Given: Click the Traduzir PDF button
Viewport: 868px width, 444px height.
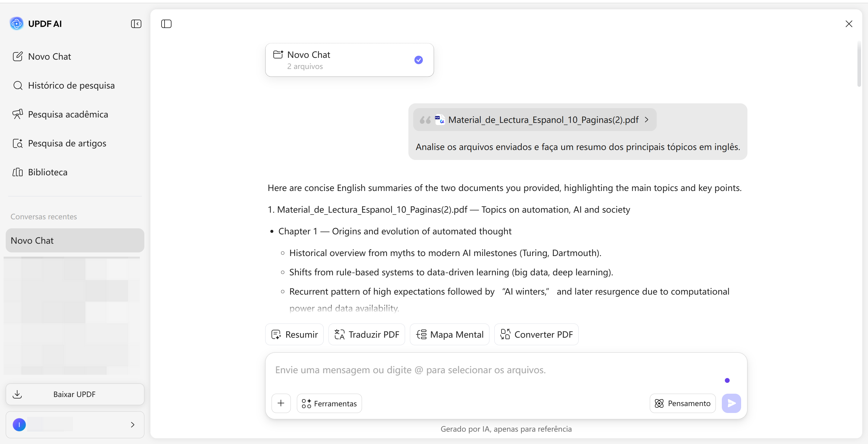Looking at the screenshot, I should point(366,335).
